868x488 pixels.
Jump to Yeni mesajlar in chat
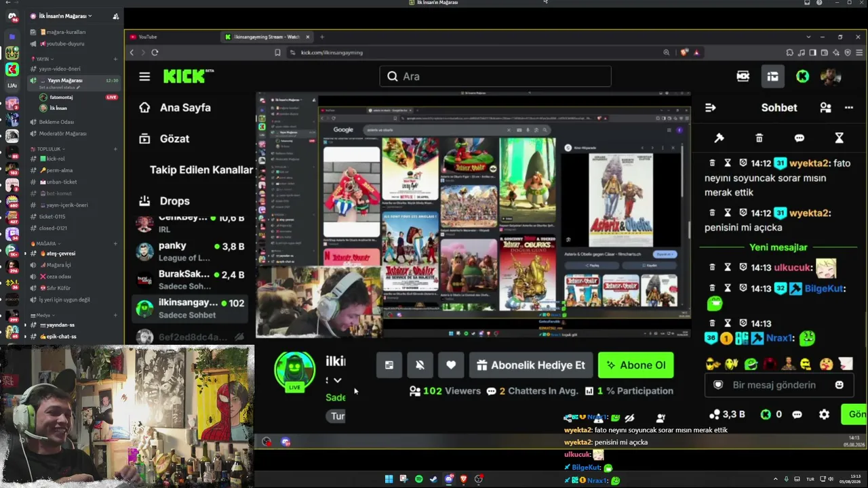778,247
